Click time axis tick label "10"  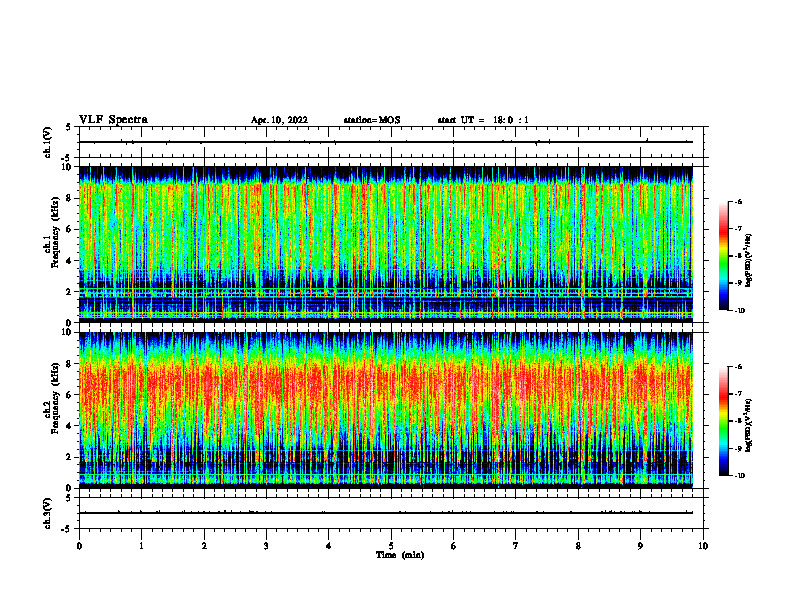tap(703, 546)
